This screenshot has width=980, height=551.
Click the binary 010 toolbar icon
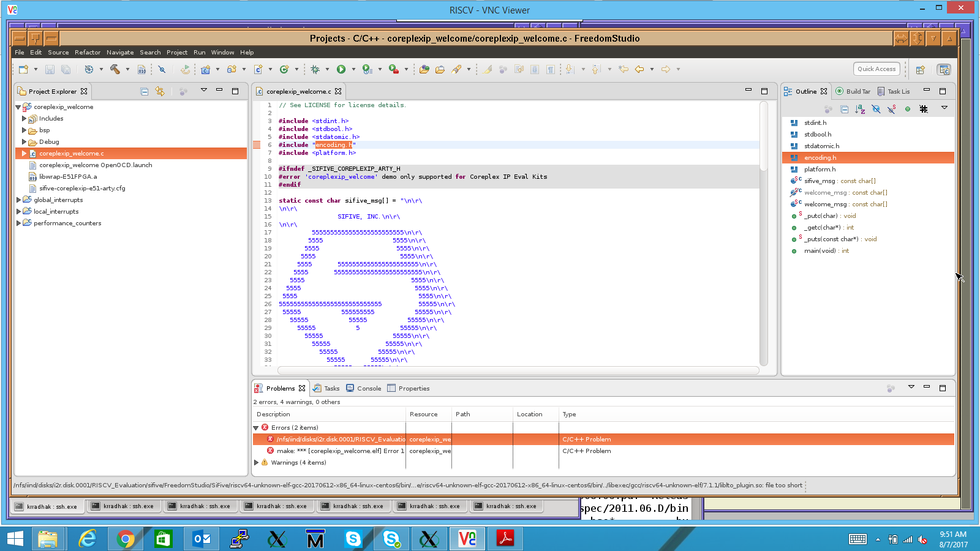click(x=142, y=69)
